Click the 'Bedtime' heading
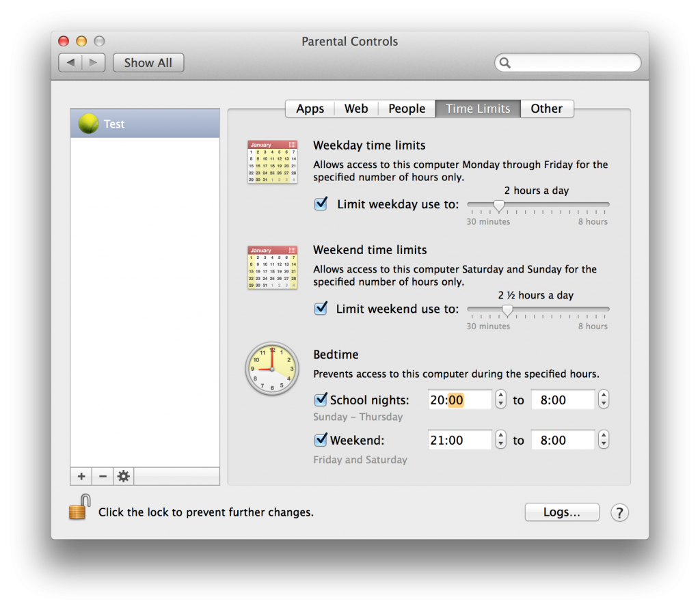This screenshot has height=610, width=700. pos(336,355)
